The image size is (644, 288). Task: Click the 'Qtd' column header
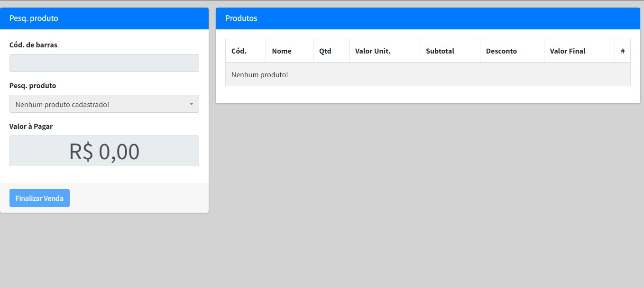tap(325, 51)
